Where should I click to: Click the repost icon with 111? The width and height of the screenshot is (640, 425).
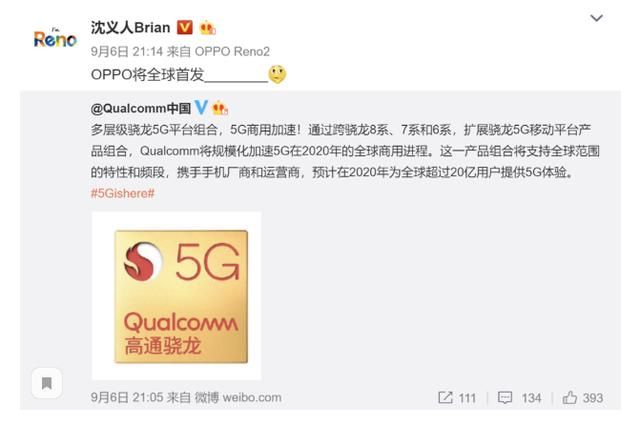(457, 398)
